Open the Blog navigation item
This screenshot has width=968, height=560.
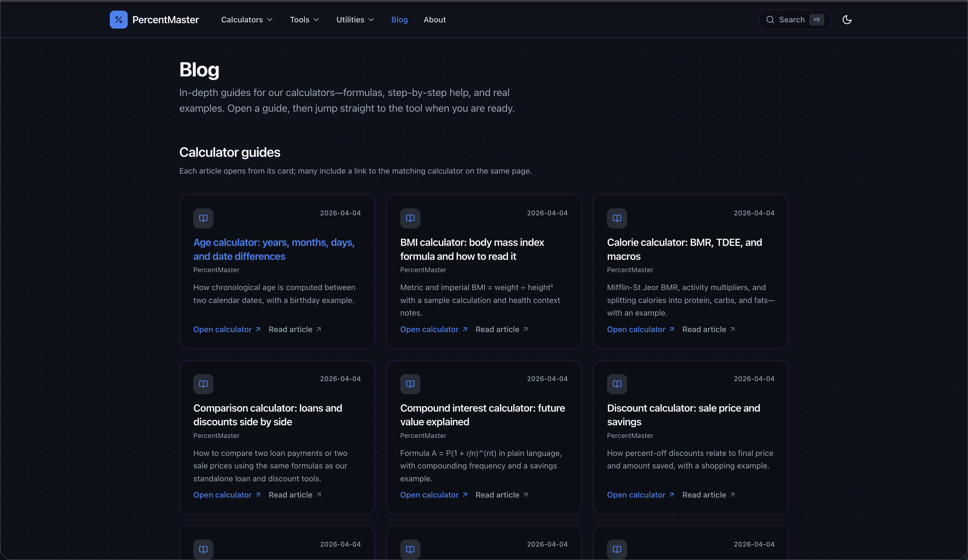tap(399, 20)
